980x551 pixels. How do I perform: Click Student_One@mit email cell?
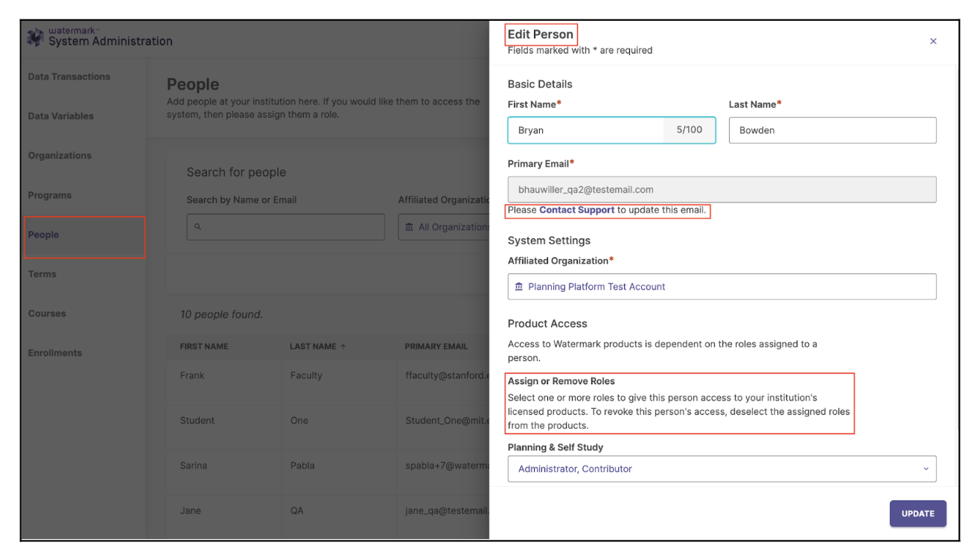coord(447,421)
